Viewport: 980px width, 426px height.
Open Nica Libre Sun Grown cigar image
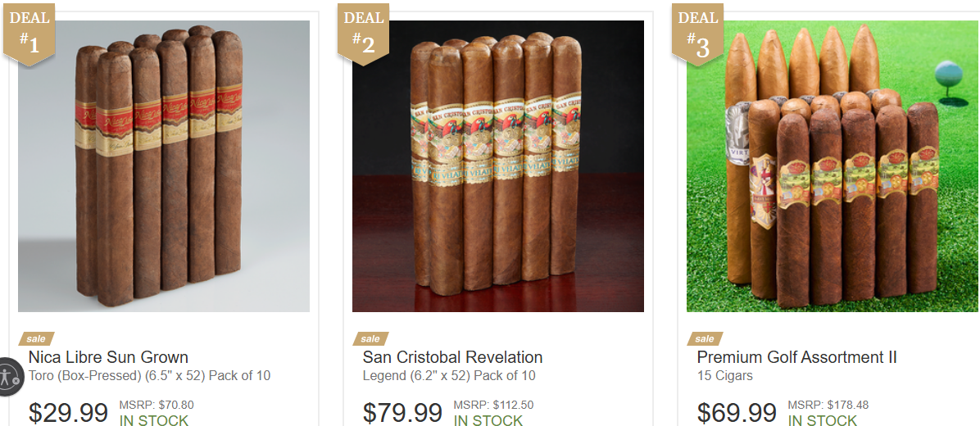[164, 166]
